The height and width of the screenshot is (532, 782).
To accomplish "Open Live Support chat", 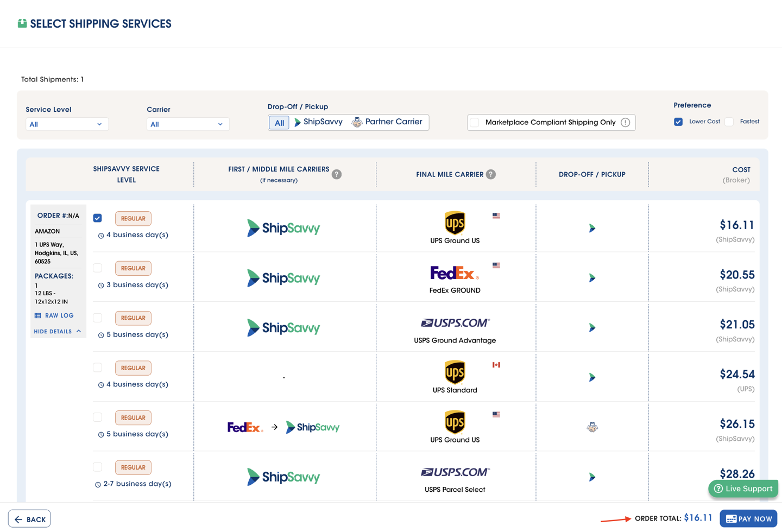I will [x=743, y=489].
